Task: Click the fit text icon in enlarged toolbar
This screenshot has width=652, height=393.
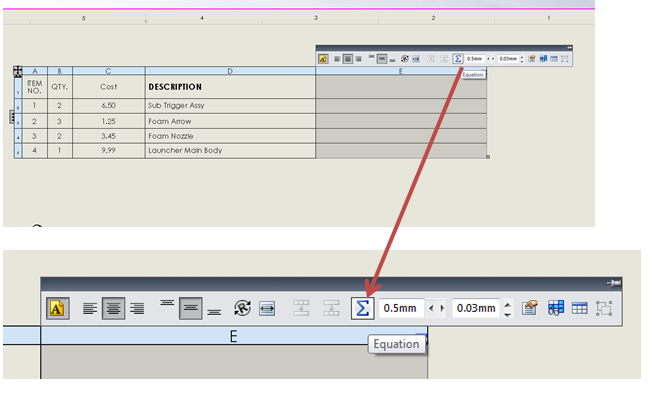Action: pyautogui.click(x=267, y=309)
